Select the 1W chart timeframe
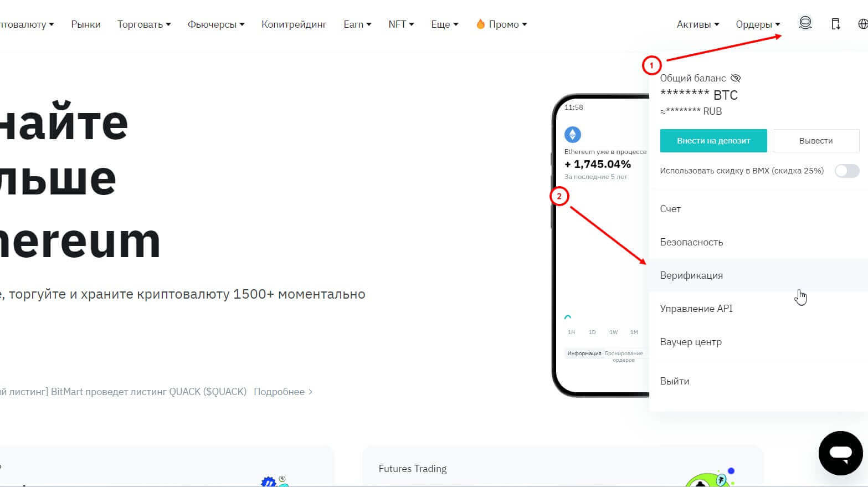The width and height of the screenshot is (868, 487). point(613,332)
